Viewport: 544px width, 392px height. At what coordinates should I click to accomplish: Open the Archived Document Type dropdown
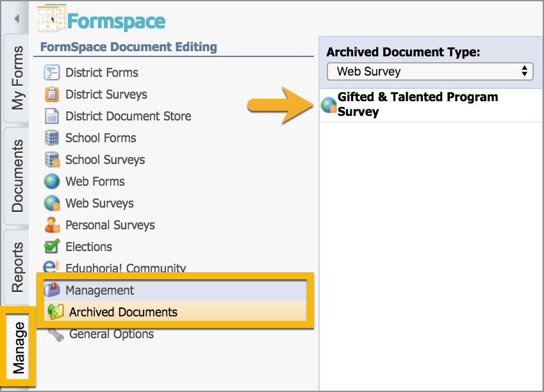point(430,72)
